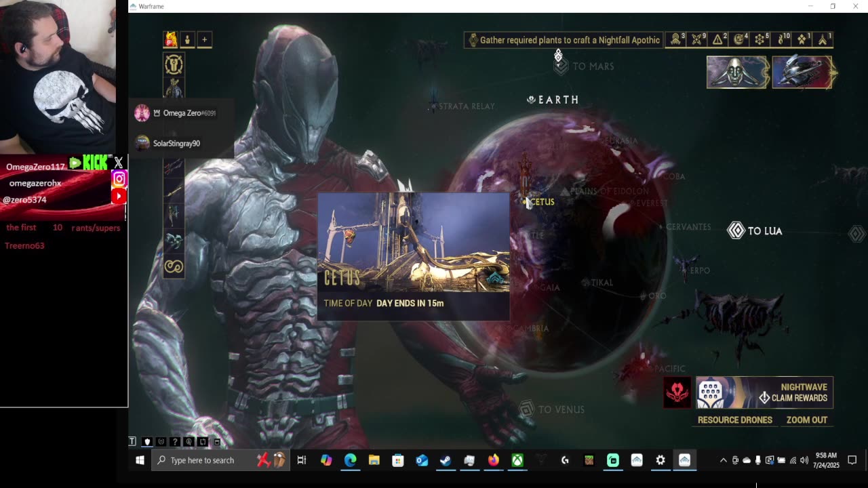This screenshot has height=488, width=868.
Task: Click the active quest objective banner
Action: tap(564, 40)
